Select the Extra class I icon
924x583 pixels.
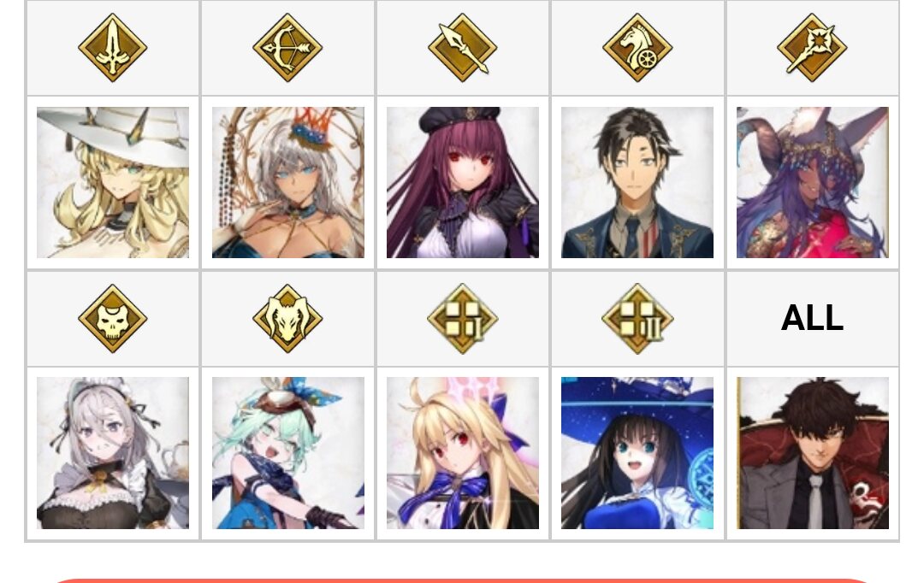tap(463, 319)
